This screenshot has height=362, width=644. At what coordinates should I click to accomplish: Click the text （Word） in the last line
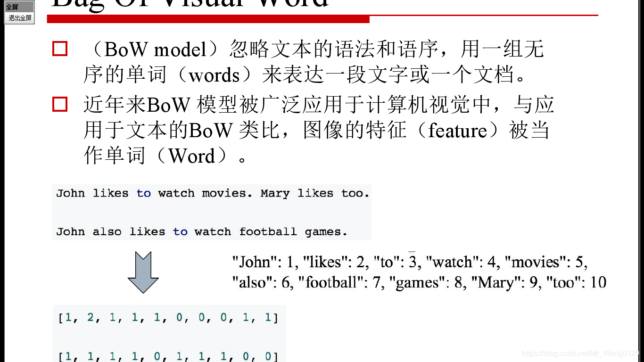(x=192, y=156)
